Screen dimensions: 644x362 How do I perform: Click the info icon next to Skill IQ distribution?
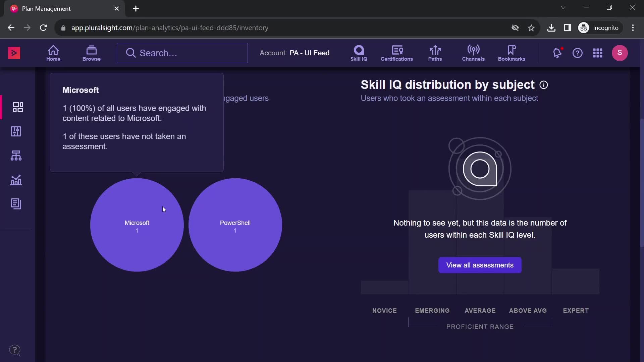[x=544, y=84]
